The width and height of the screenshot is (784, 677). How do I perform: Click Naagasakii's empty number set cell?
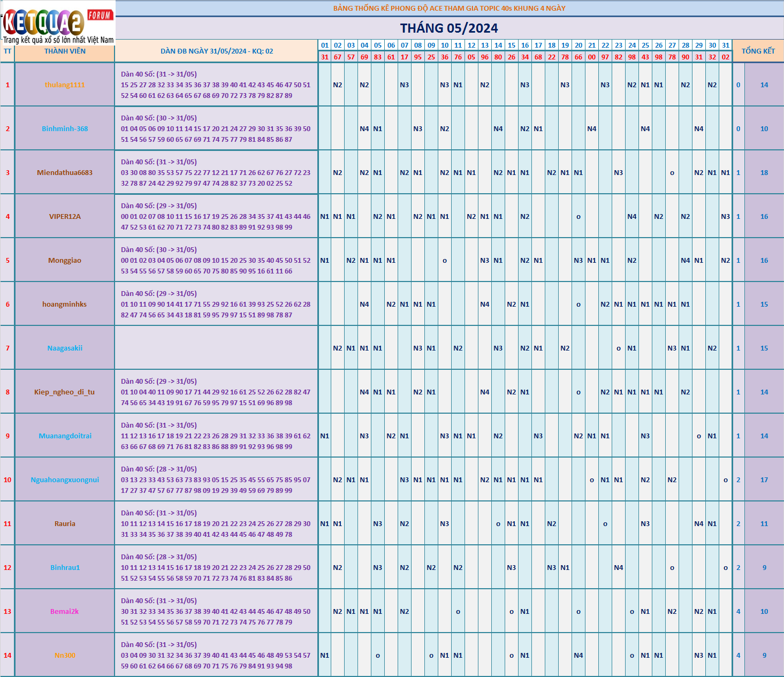point(216,348)
